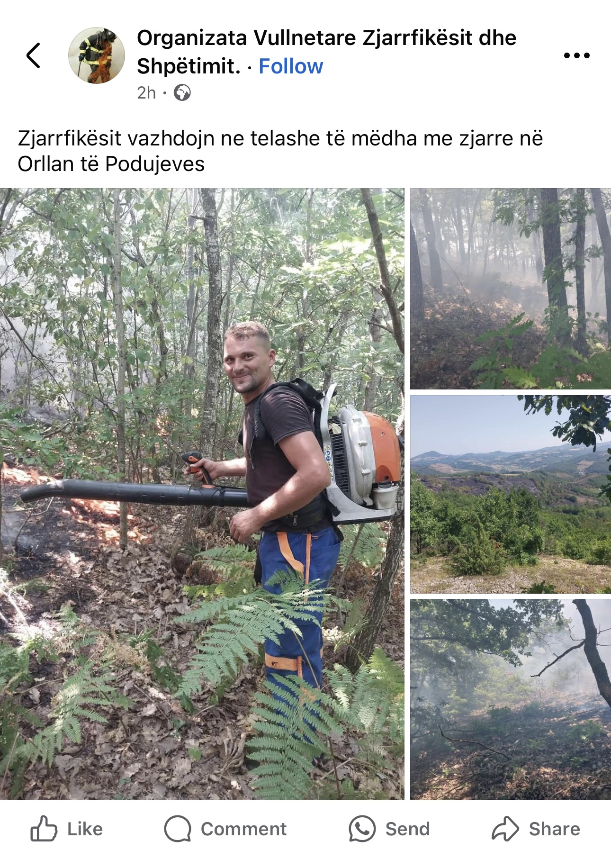
Task: Follow Organizata Vullnetare Zjarrfikësit page
Action: (x=291, y=66)
